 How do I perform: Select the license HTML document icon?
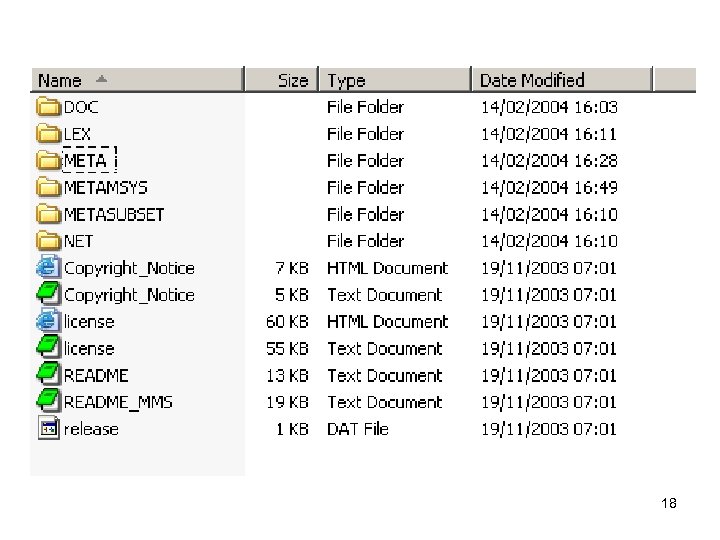[x=48, y=322]
